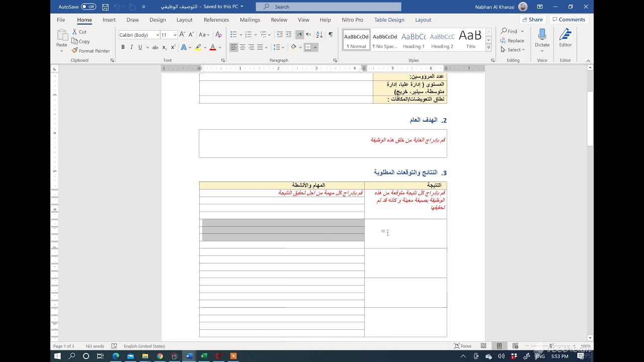Open the File menu
Viewport: 644px width, 362px height.
(61, 20)
